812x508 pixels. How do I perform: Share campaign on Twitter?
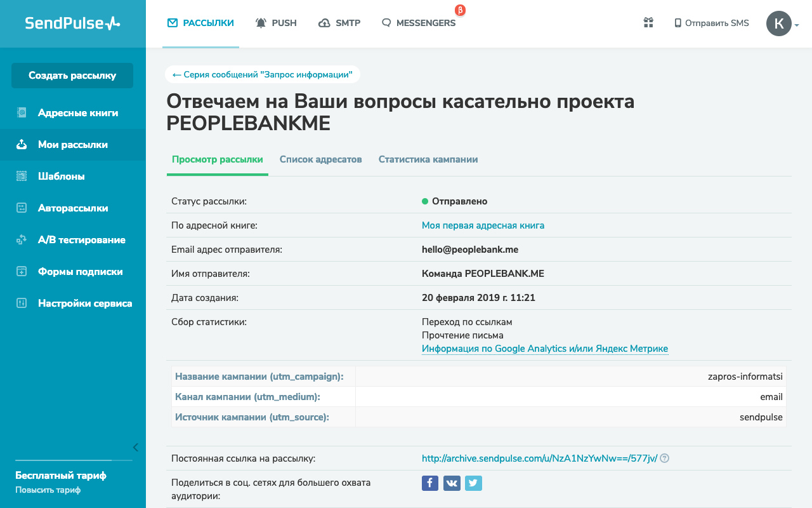pyautogui.click(x=473, y=483)
